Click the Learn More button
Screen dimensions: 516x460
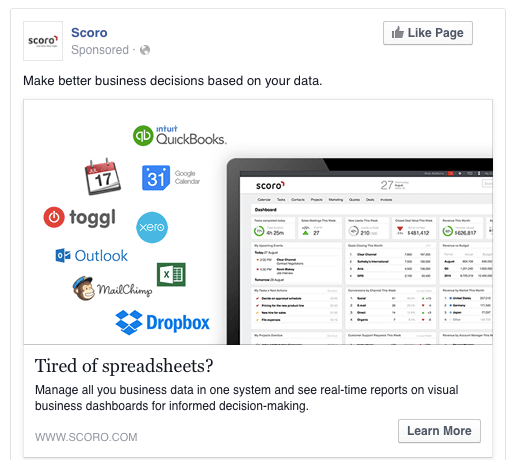tap(439, 431)
